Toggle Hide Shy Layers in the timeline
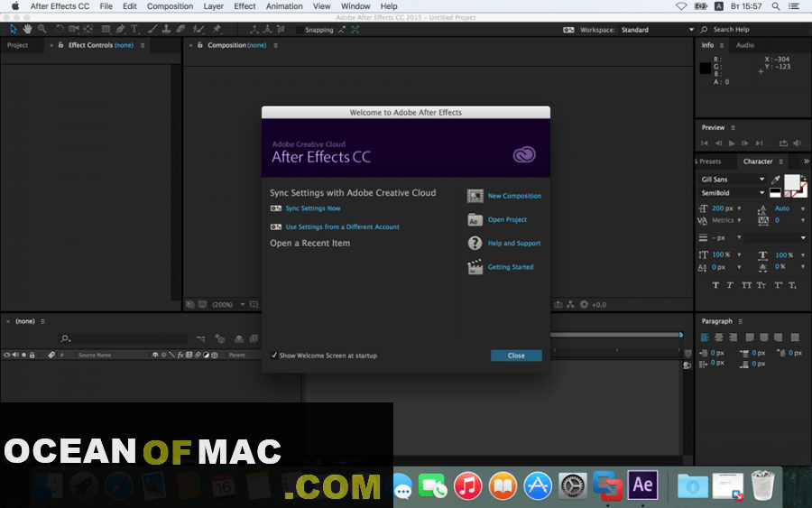812x508 pixels. 239,338
